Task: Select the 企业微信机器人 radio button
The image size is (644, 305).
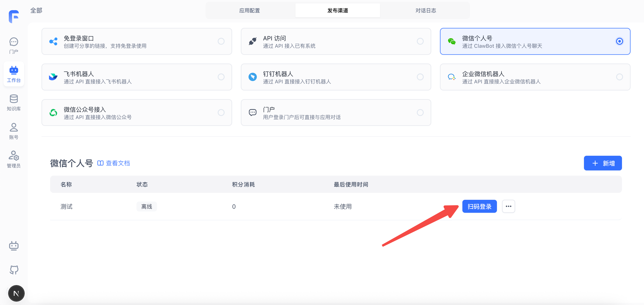Action: pos(619,77)
